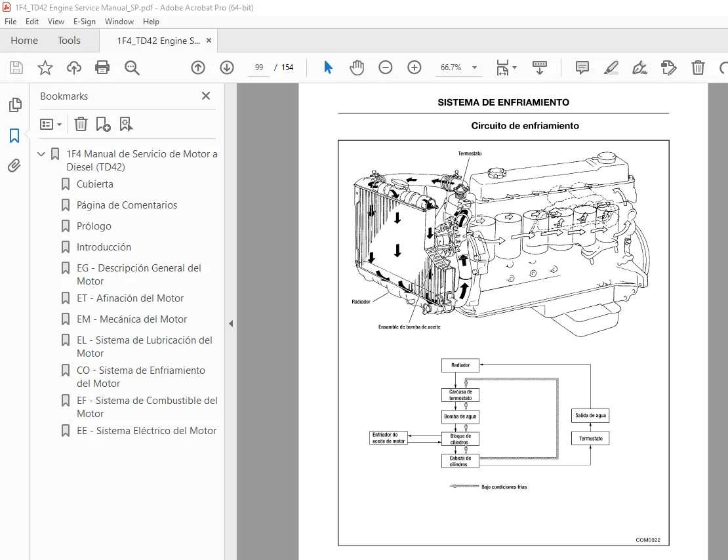Image resolution: width=728 pixels, height=560 pixels.
Task: Open CO - Sistema de Enfriamiento bookmark
Action: pos(140,376)
